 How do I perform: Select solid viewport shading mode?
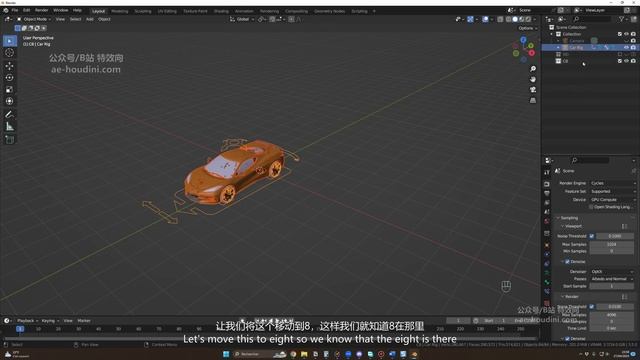[x=515, y=19]
